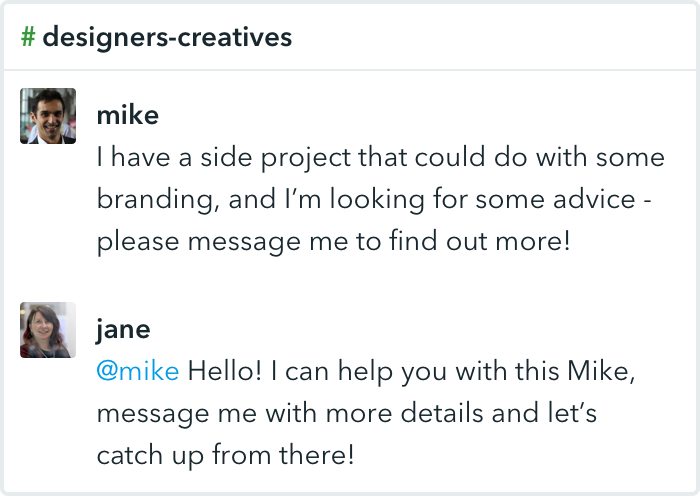This screenshot has width=700, height=496.
Task: Follow the blue @mike mention
Action: [137, 371]
